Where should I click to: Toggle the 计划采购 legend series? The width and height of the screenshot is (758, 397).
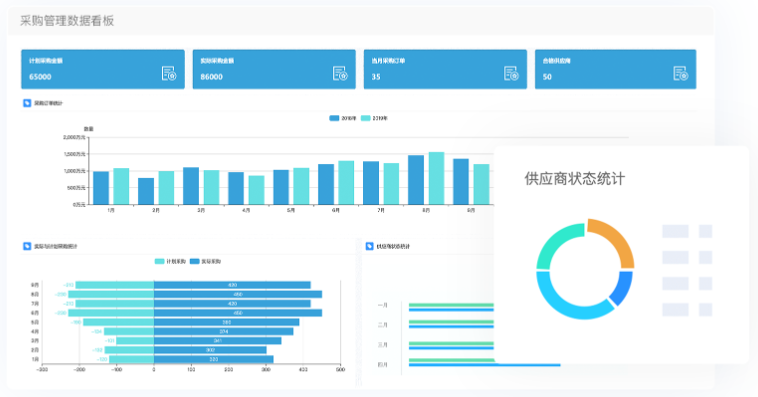click(x=170, y=261)
